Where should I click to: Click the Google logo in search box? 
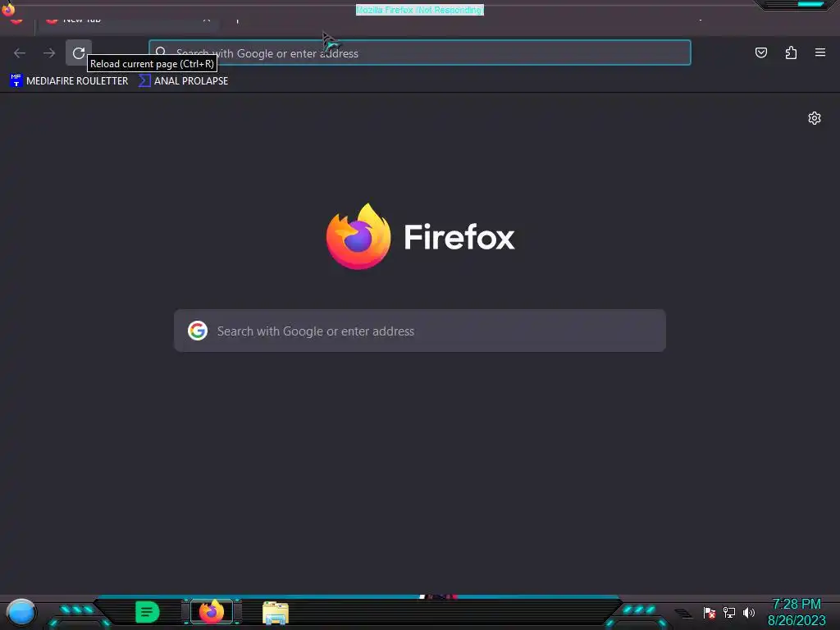point(198,331)
